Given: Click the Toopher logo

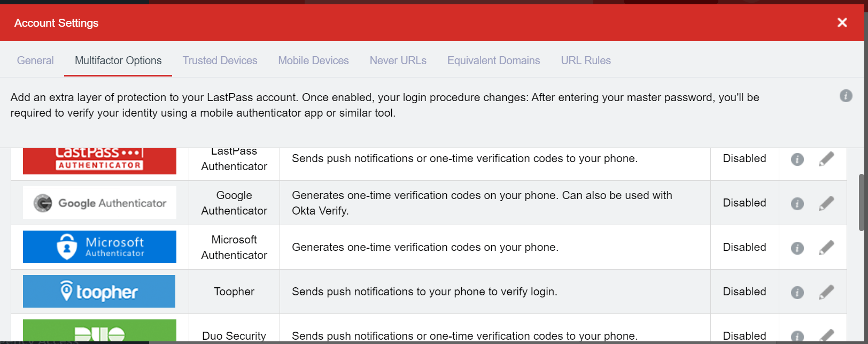Looking at the screenshot, I should click(x=99, y=291).
